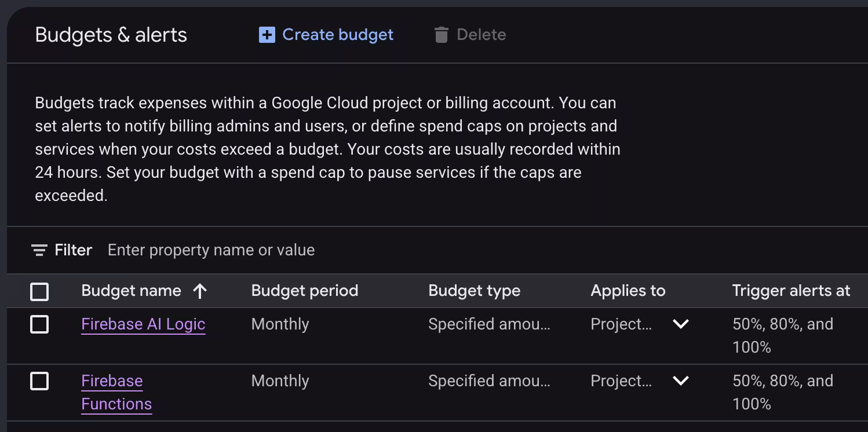Check the Firebase AI Logic row checkbox

(x=39, y=324)
